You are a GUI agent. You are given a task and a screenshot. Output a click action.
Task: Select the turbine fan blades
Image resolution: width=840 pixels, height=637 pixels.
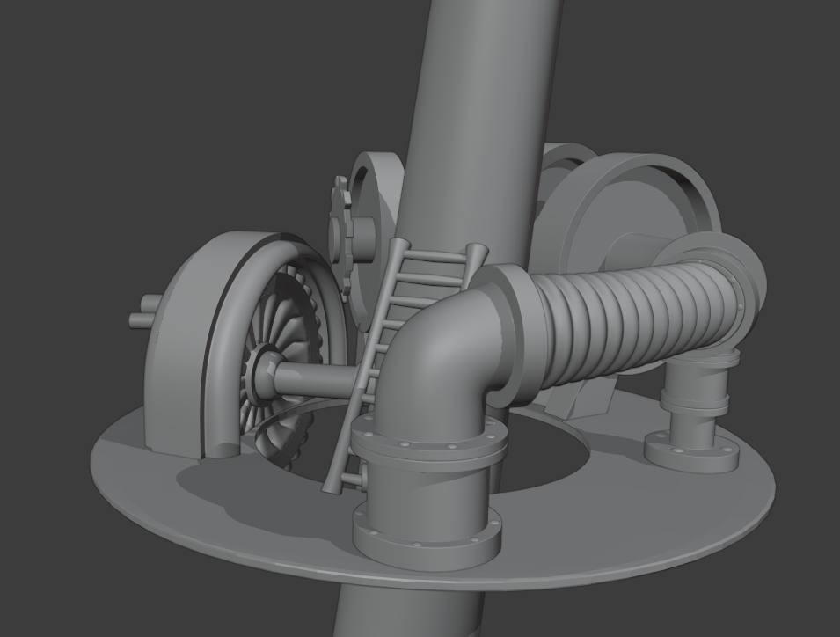[x=286, y=326]
